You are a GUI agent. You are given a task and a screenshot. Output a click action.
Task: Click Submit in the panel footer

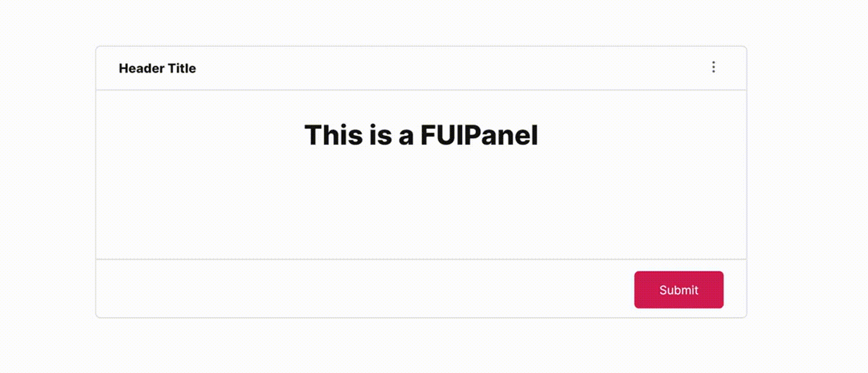tap(678, 290)
